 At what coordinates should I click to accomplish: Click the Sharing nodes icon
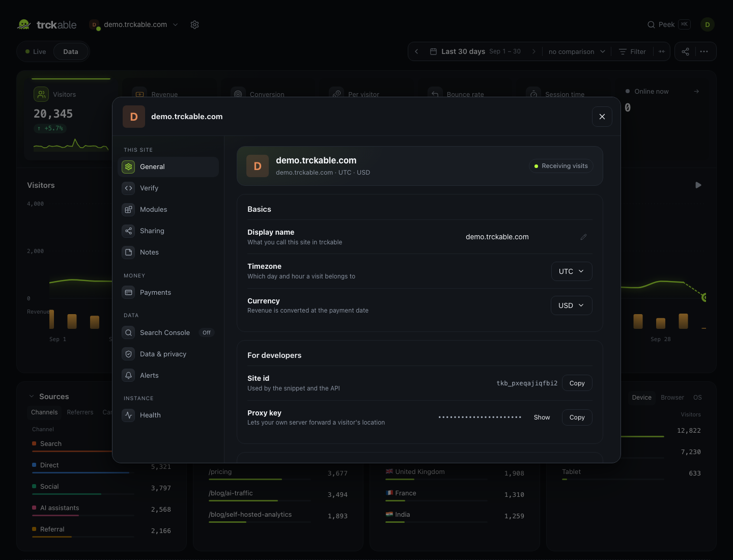(x=129, y=231)
